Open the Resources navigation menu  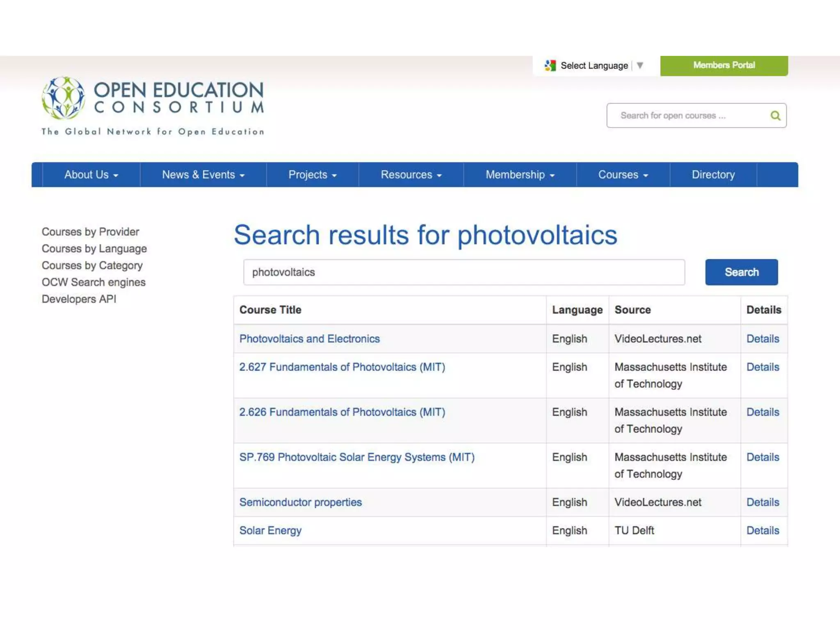coord(411,175)
